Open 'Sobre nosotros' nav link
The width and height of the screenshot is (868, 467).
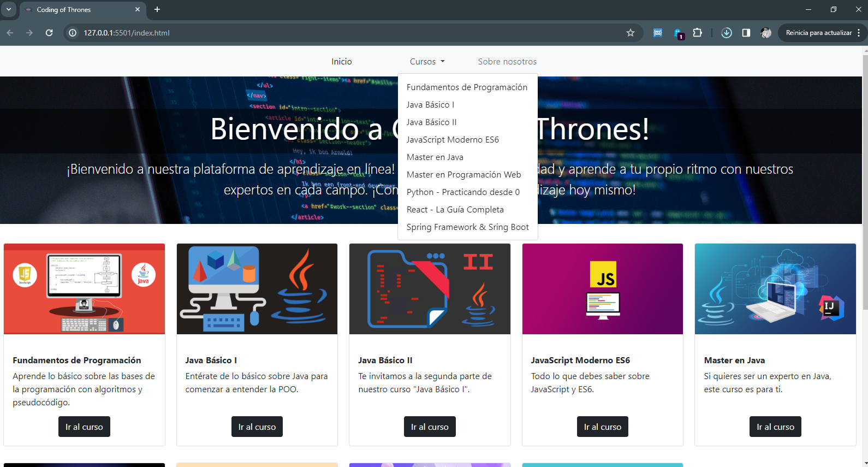click(507, 62)
